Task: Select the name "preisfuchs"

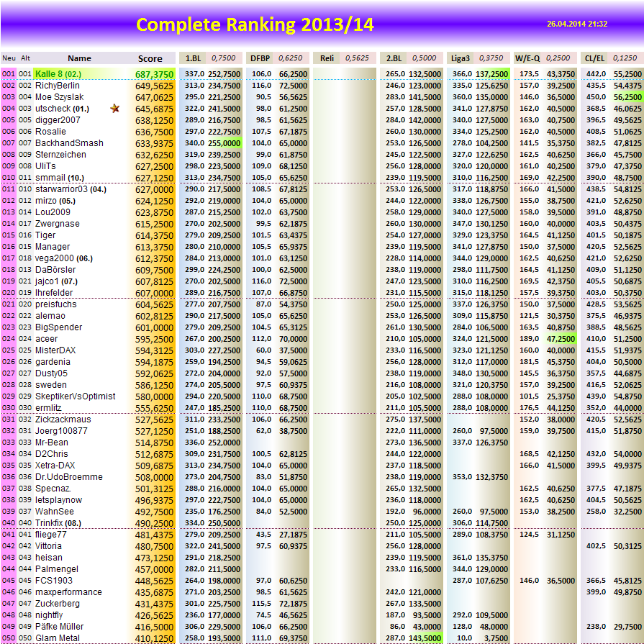Action: coord(56,304)
